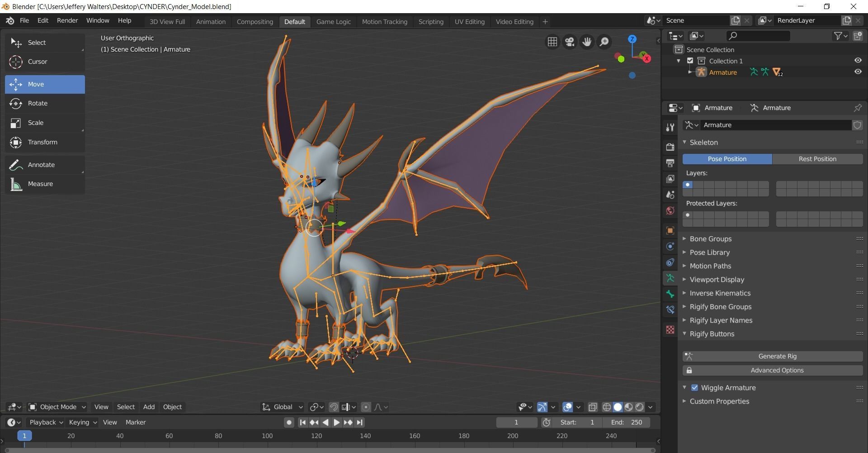Toggle viewport overlays button
The image size is (868, 453).
(x=567, y=407)
